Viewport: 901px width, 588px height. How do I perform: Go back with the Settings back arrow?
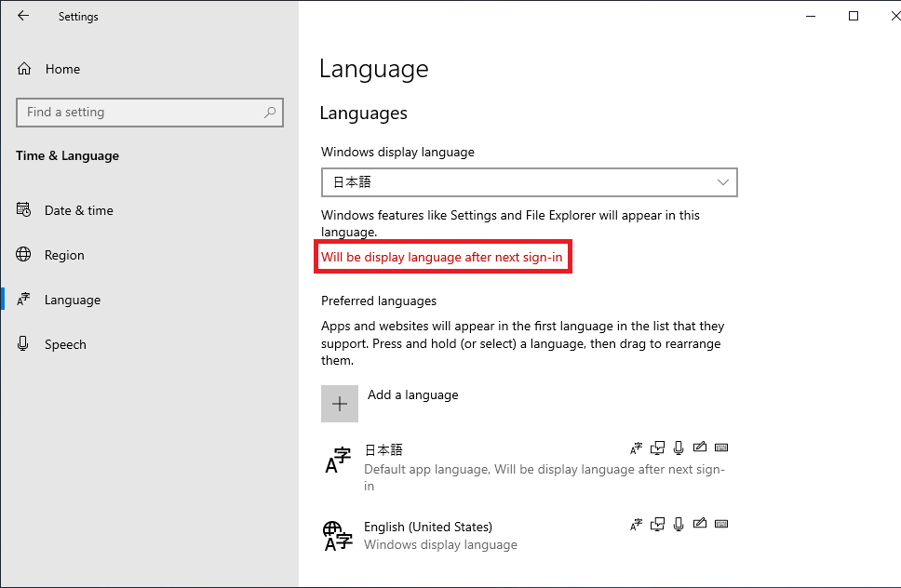[x=23, y=16]
